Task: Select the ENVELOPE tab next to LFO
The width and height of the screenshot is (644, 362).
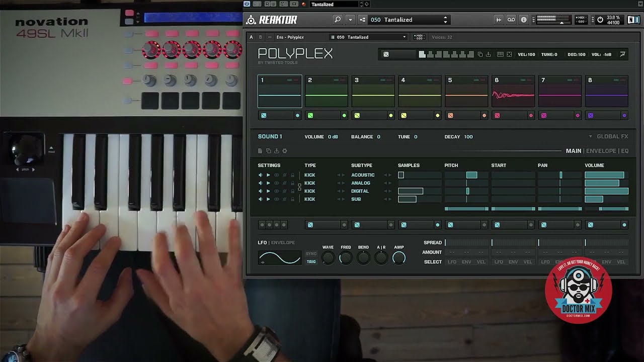Action: coord(283,242)
